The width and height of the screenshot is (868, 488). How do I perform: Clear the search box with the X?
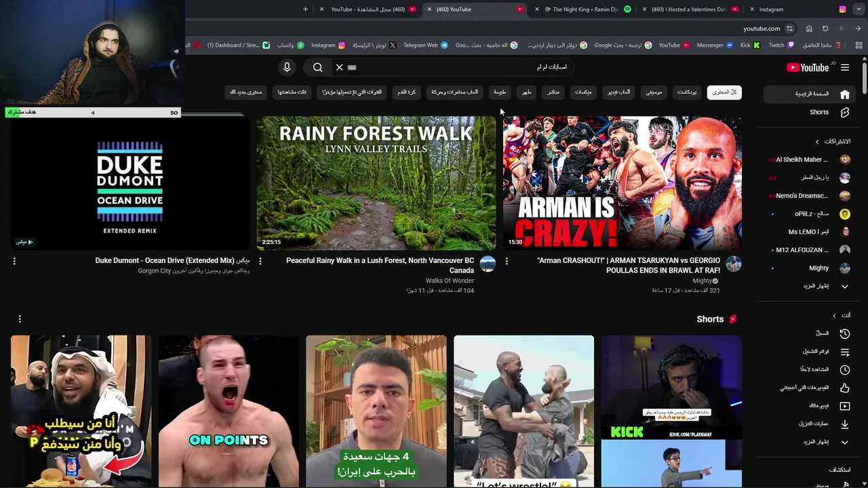click(x=339, y=67)
